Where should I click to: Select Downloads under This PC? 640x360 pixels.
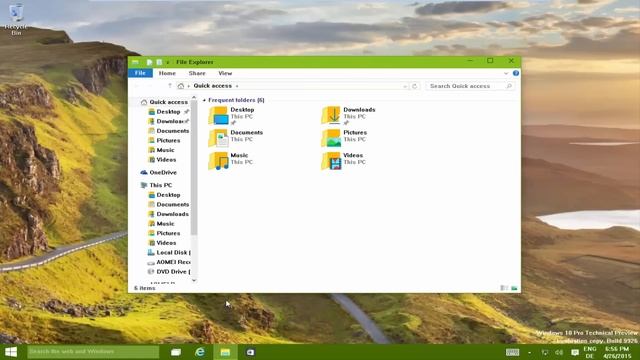(x=168, y=214)
